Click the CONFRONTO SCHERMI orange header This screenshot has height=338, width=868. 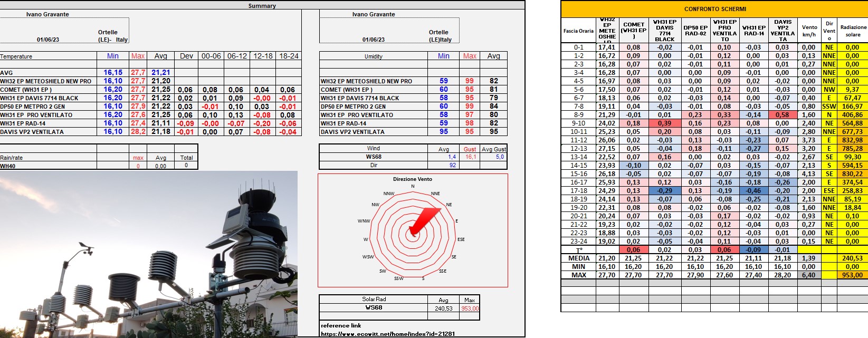click(715, 9)
